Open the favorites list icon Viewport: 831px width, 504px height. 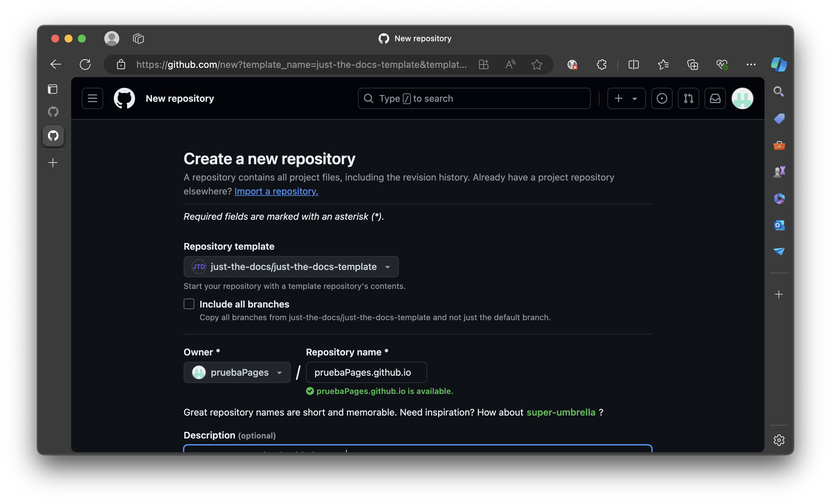663,64
